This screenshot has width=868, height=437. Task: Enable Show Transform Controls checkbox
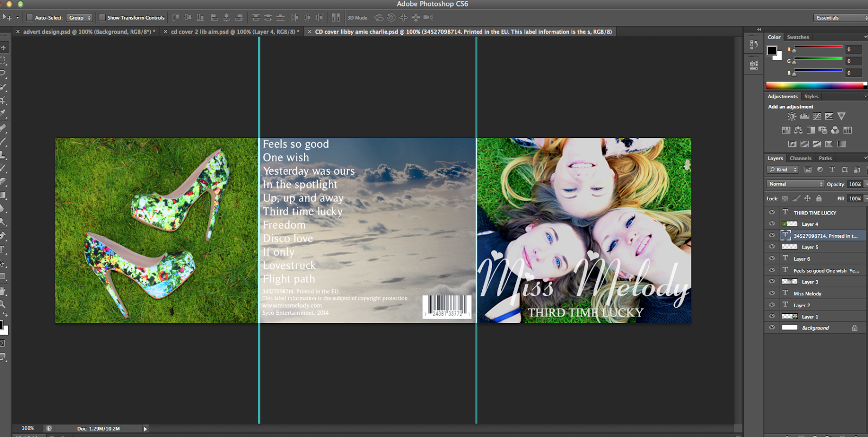(102, 17)
